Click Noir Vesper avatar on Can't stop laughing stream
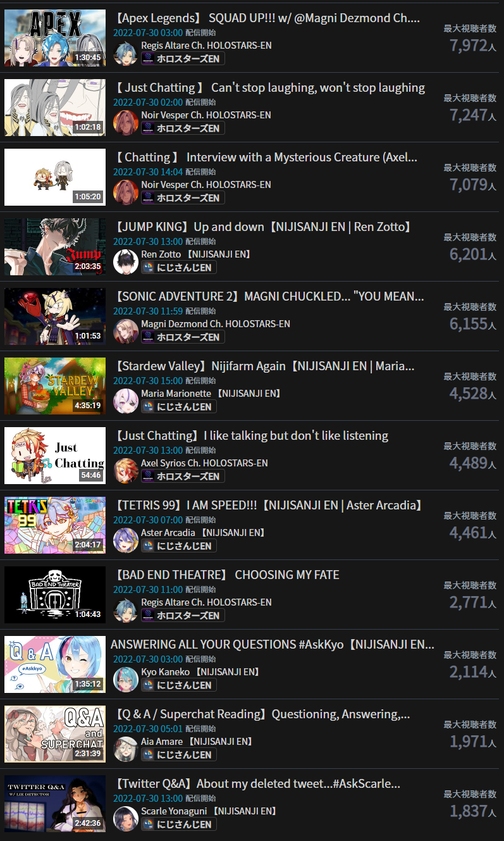The image size is (504, 841). (x=126, y=123)
